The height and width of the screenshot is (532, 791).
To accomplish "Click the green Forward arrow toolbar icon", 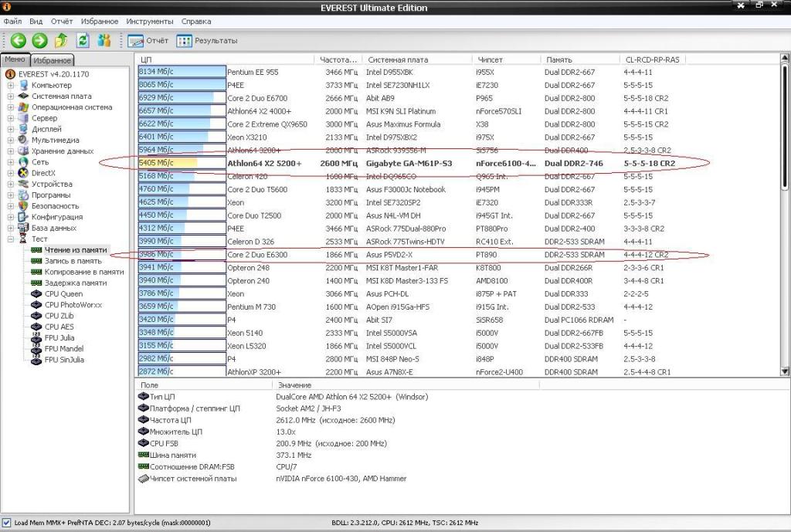I will tap(40, 40).
